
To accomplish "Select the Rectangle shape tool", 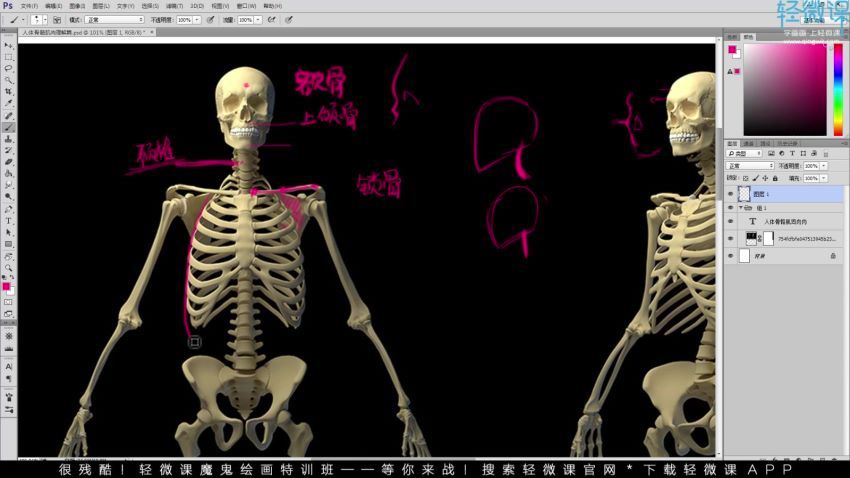I will tap(8, 244).
